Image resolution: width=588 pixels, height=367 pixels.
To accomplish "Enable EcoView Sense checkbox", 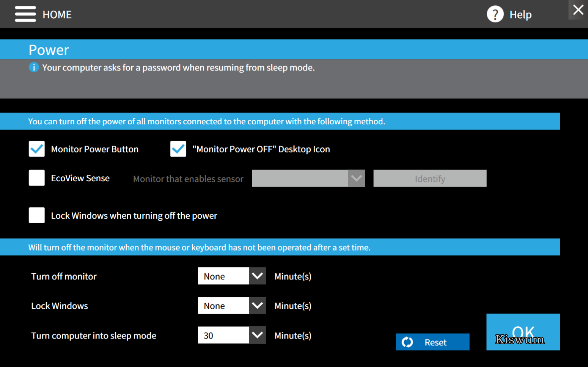I will pyautogui.click(x=37, y=178).
